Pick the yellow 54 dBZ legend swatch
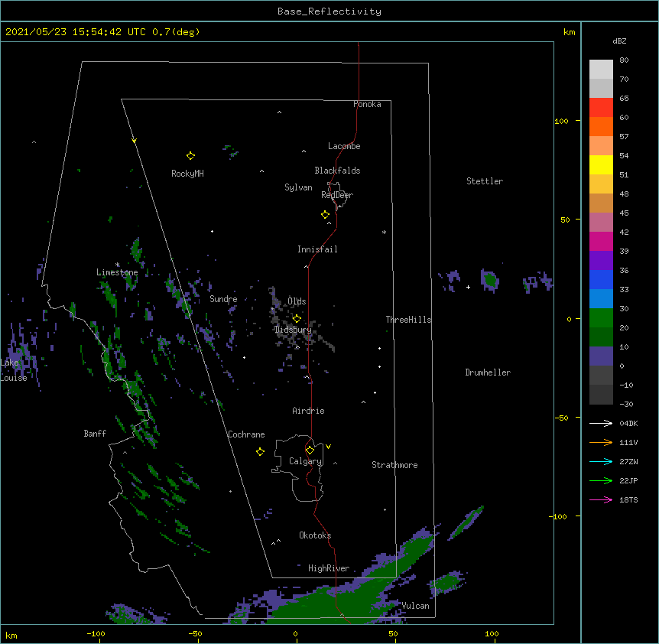Screen dimensions: 659x644 (601, 164)
